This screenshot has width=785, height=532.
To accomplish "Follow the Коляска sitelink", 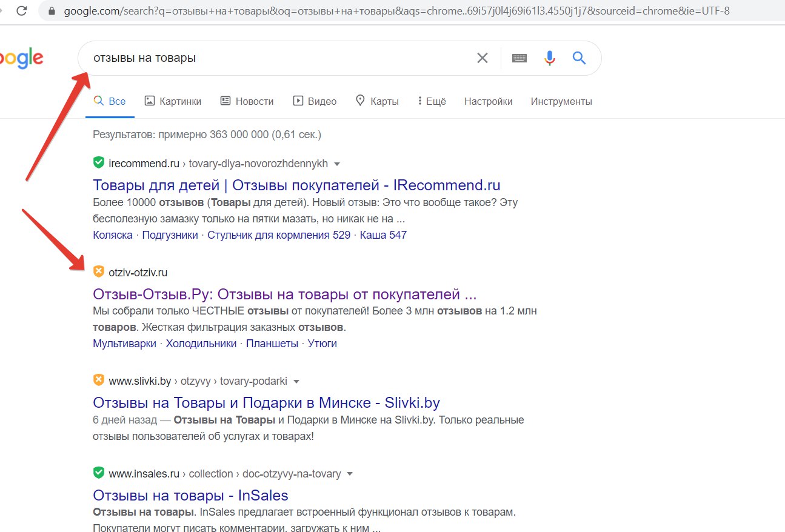I will pos(113,234).
